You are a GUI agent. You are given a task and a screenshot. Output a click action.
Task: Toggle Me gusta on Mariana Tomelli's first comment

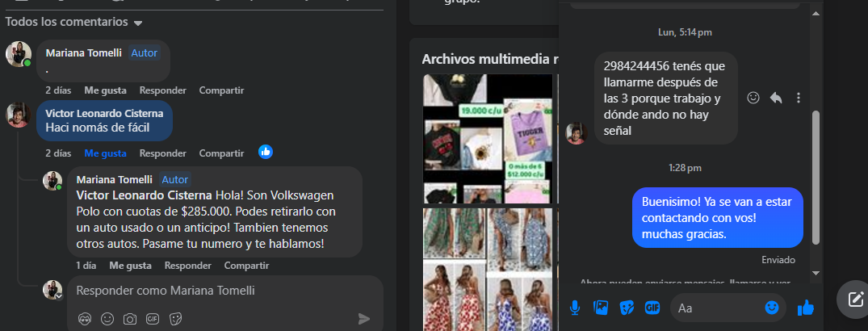click(x=105, y=90)
